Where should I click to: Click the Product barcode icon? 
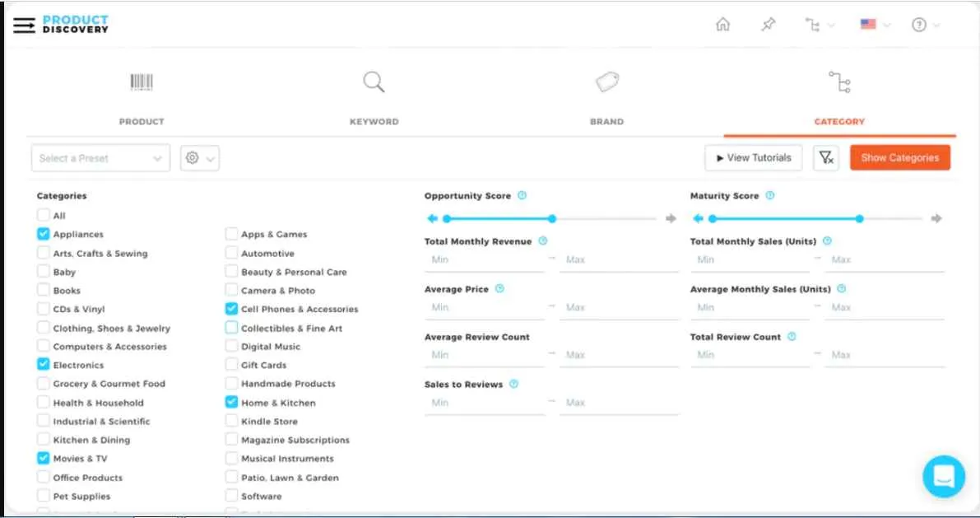click(x=141, y=82)
